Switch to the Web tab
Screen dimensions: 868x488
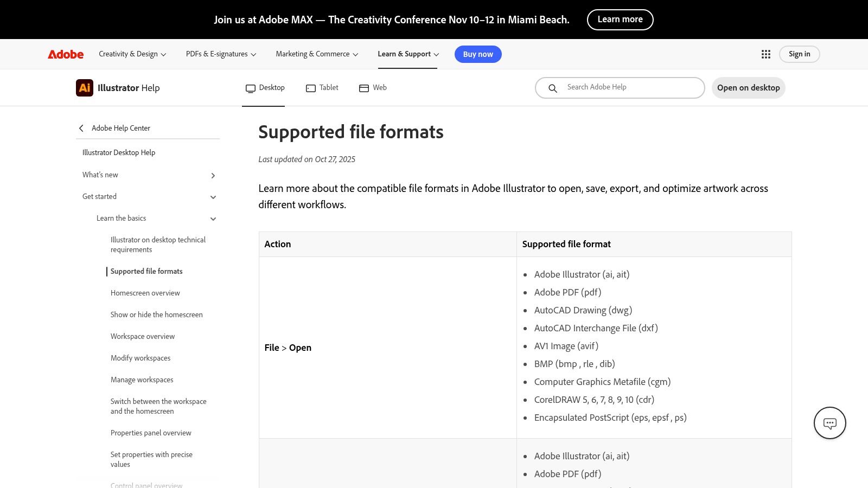[x=373, y=88]
